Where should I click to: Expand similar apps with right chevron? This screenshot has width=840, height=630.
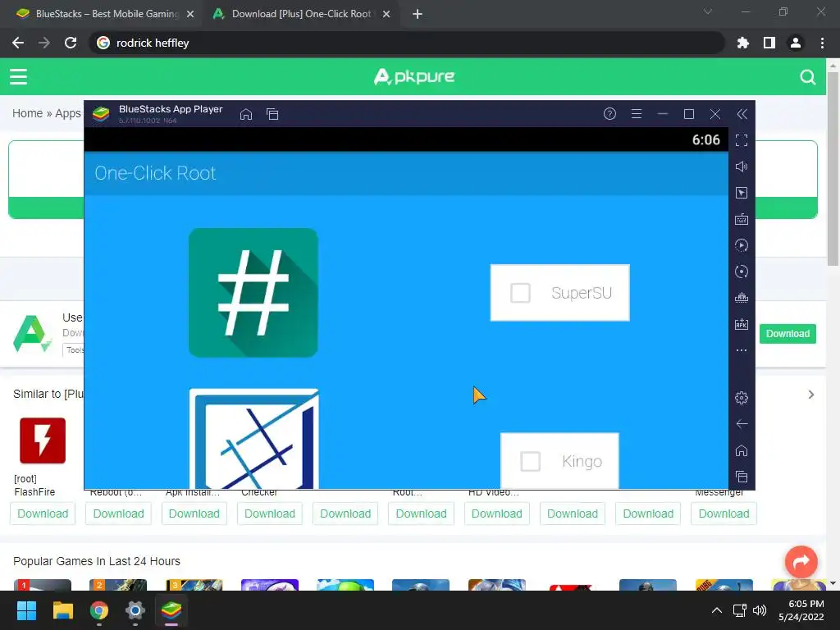[x=811, y=395]
